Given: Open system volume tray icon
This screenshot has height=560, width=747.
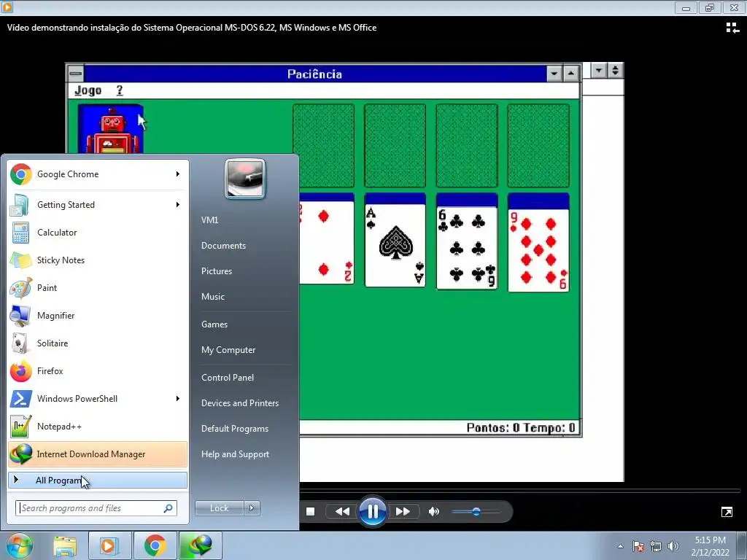Looking at the screenshot, I should coord(673,546).
